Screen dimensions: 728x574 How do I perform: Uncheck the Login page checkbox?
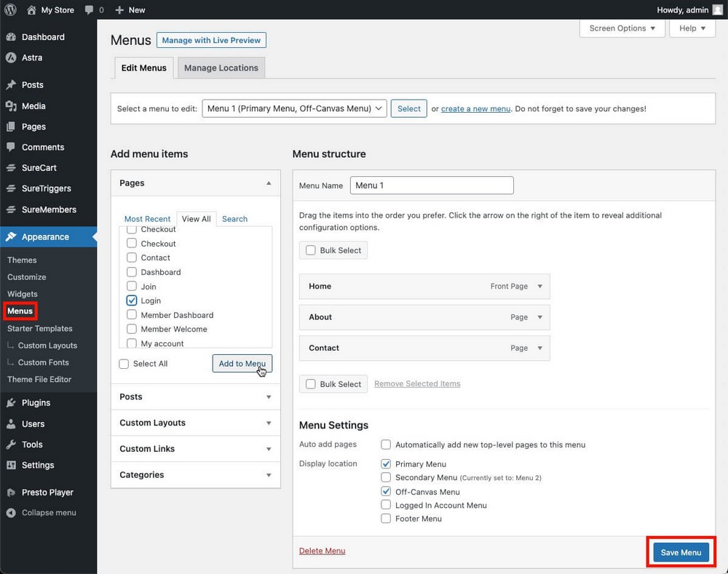click(132, 300)
